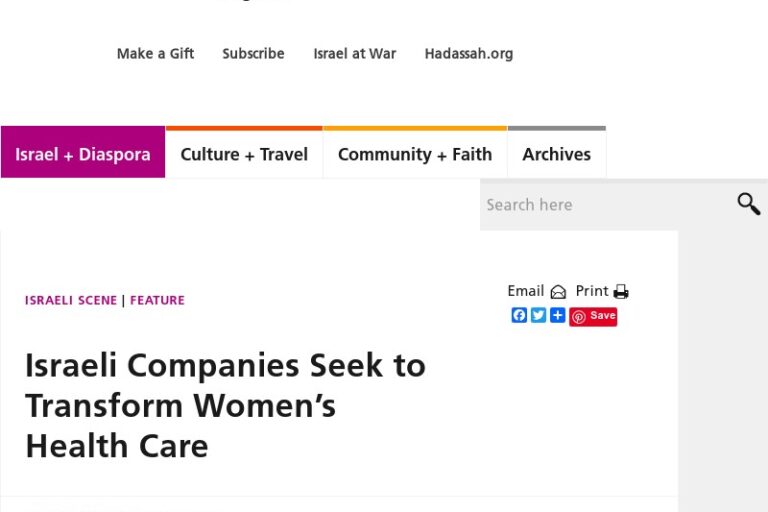This screenshot has width=768, height=512.
Task: Click the printer icon
Action: [x=621, y=292]
